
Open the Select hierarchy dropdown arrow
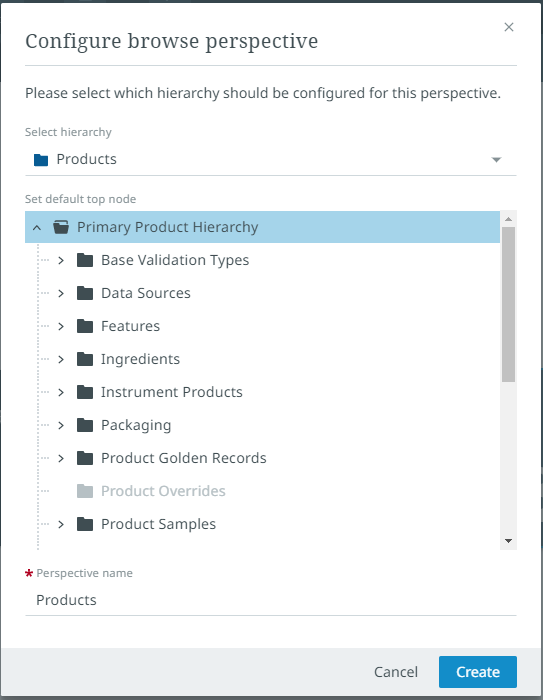tap(496, 159)
